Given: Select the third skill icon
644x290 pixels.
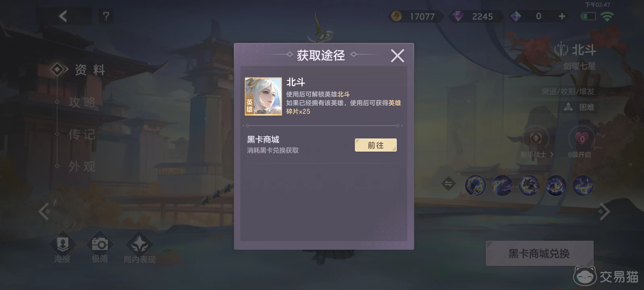Looking at the screenshot, I should [529, 185].
